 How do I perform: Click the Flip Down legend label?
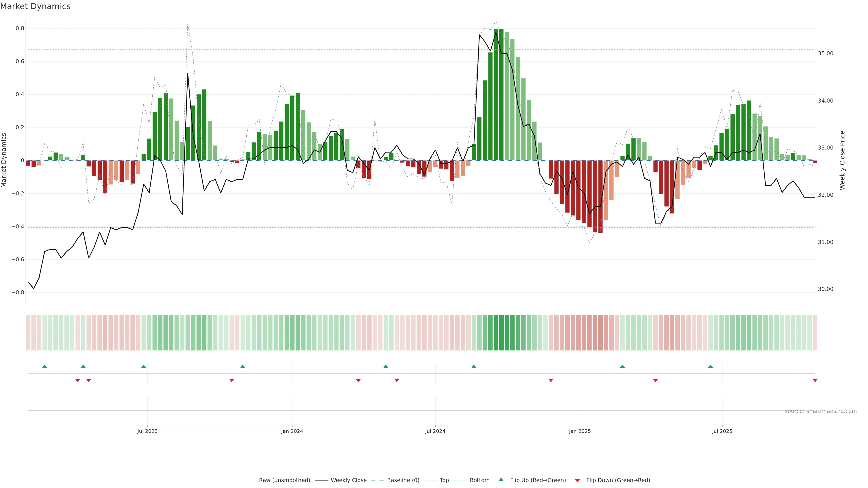point(618,480)
